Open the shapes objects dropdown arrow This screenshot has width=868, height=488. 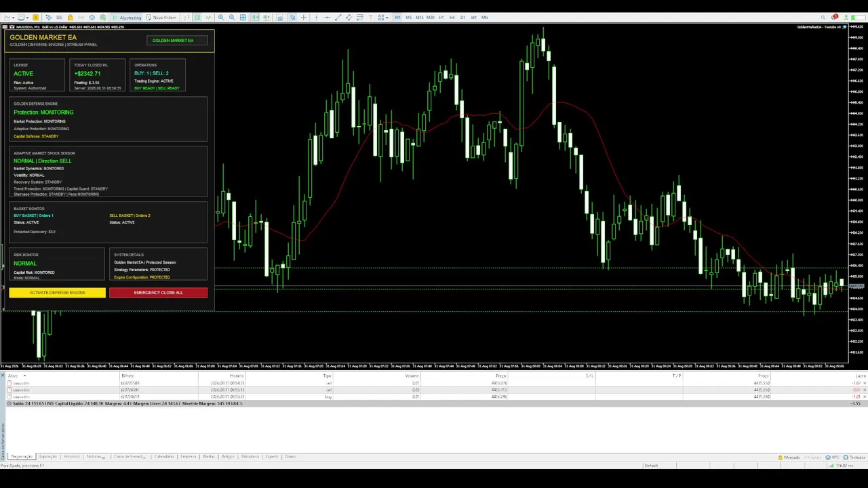pyautogui.click(x=387, y=18)
